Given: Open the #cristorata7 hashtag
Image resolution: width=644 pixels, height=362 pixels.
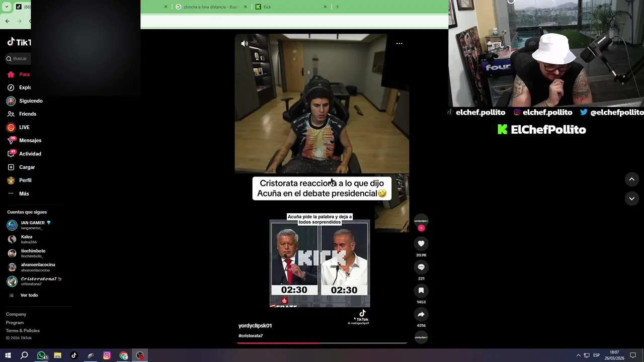Looking at the screenshot, I should (251, 336).
